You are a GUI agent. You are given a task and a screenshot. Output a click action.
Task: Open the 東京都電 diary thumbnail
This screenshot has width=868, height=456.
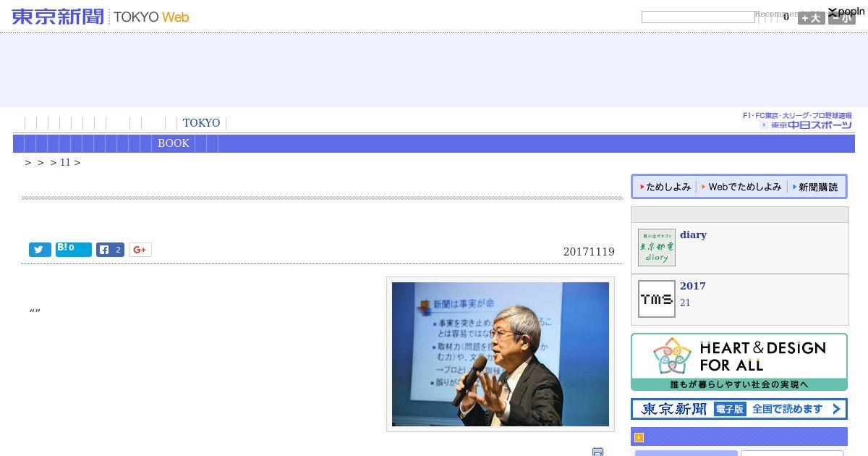(x=657, y=248)
